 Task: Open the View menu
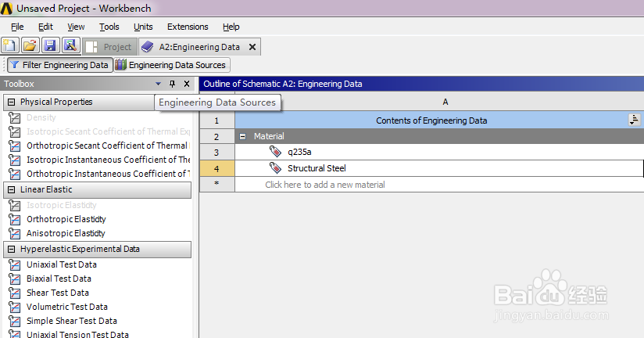pos(76,27)
